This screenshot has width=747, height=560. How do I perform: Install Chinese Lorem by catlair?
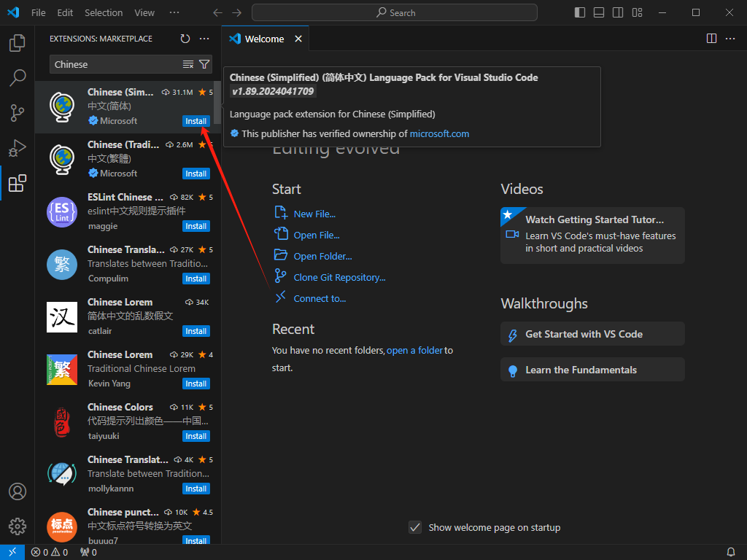pyautogui.click(x=196, y=331)
